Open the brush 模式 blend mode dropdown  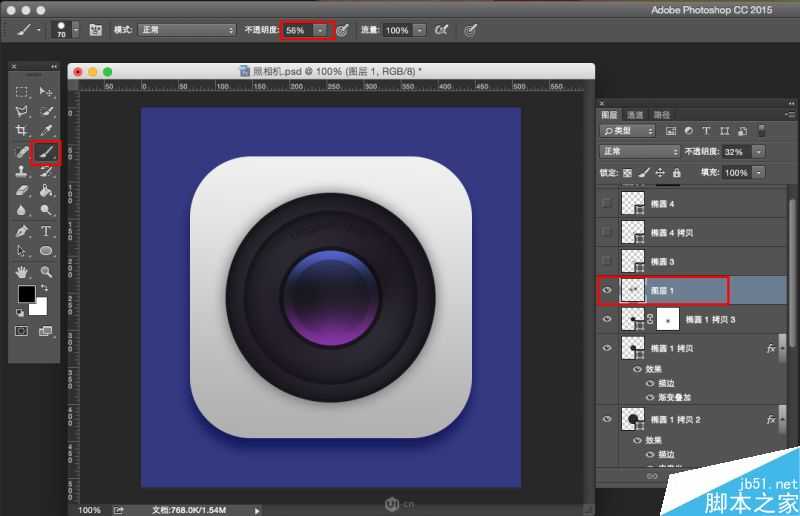[187, 31]
